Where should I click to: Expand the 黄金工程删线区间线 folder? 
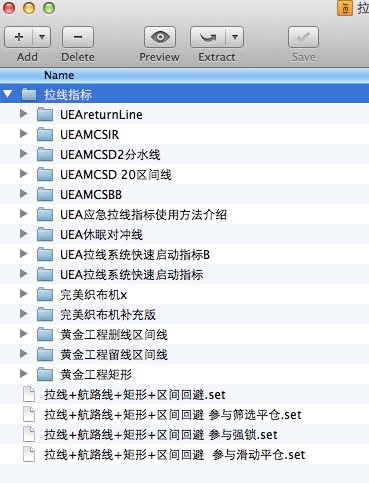[x=23, y=334]
